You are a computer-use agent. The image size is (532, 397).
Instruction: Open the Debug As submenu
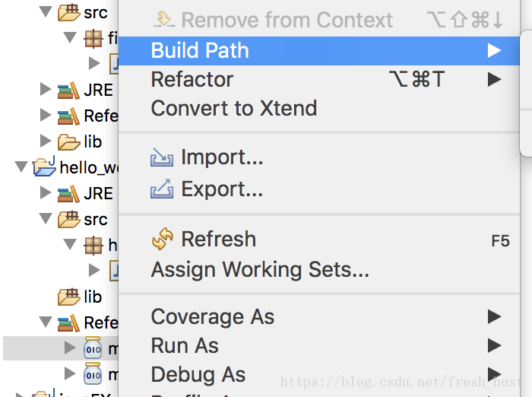[198, 374]
